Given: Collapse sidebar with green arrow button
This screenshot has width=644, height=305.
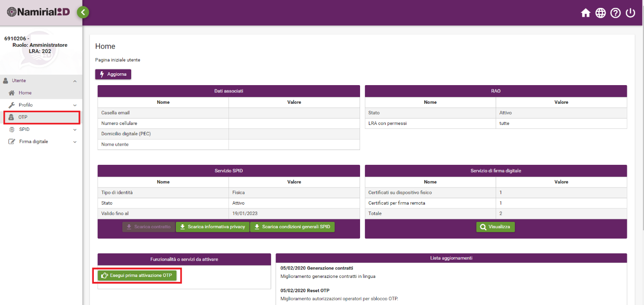Looking at the screenshot, I should [x=83, y=12].
